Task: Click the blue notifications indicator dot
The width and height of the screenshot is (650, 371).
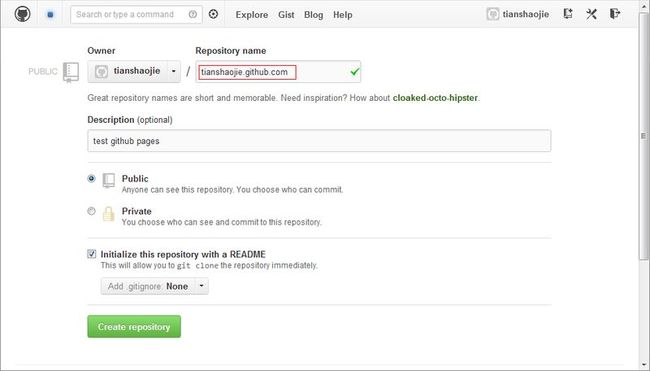Action: (50, 15)
